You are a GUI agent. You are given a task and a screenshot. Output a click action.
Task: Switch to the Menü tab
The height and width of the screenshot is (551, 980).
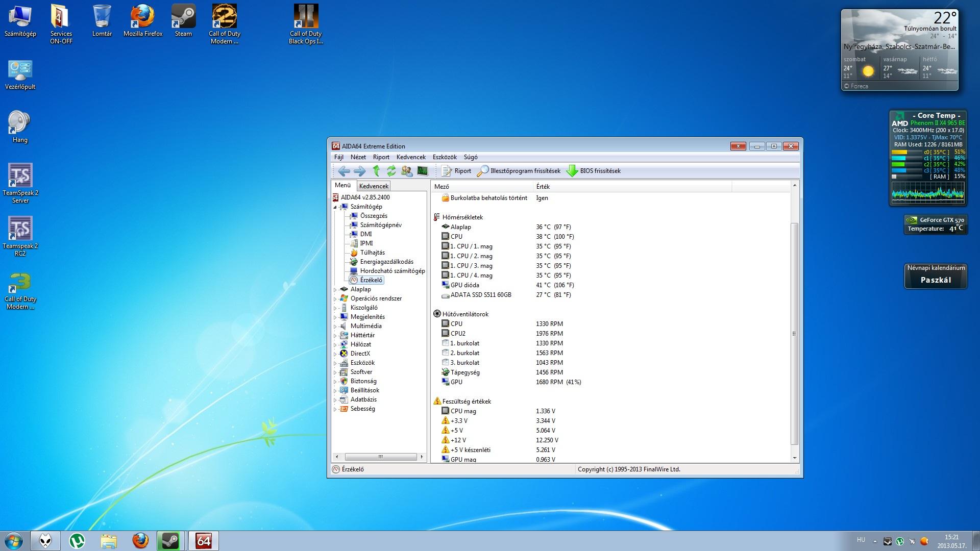343,186
